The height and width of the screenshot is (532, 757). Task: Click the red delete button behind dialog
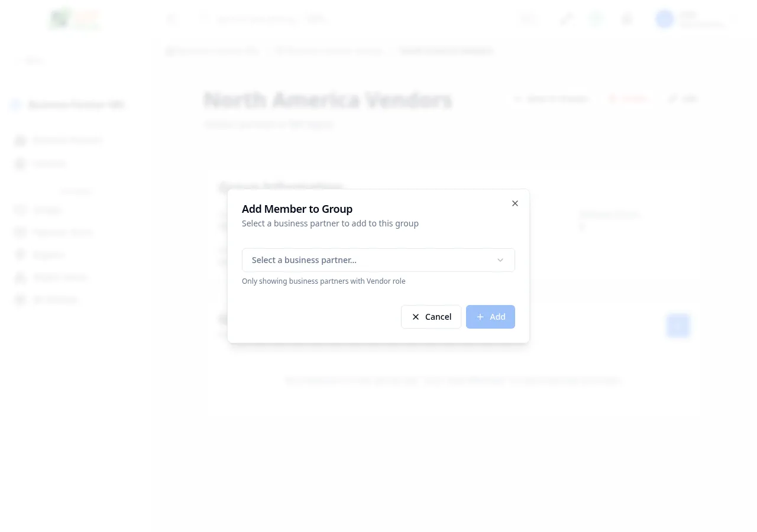[x=628, y=99]
